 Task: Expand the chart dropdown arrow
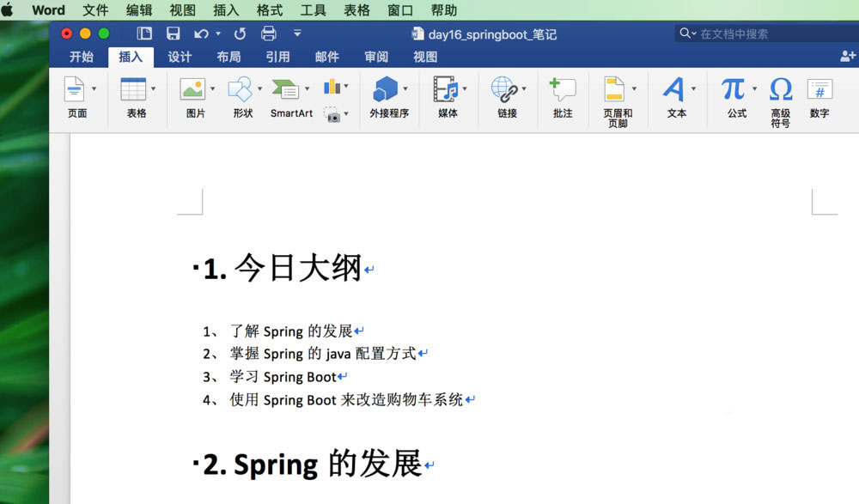[x=346, y=86]
